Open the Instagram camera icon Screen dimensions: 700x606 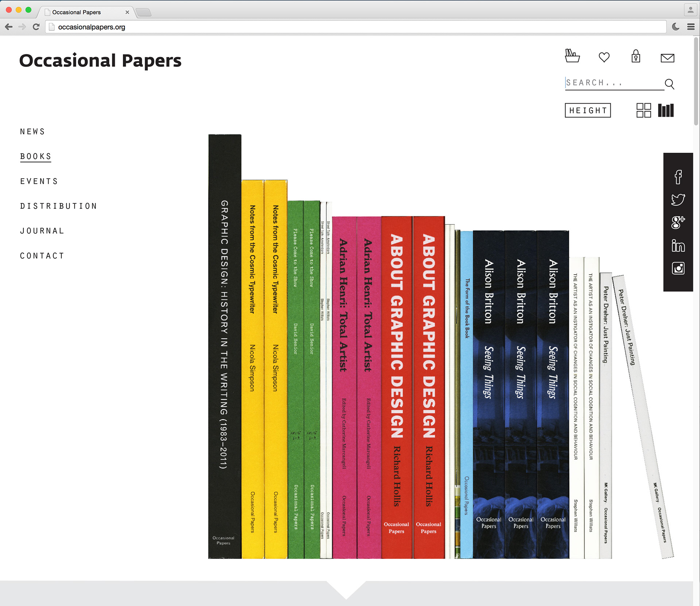tap(678, 268)
